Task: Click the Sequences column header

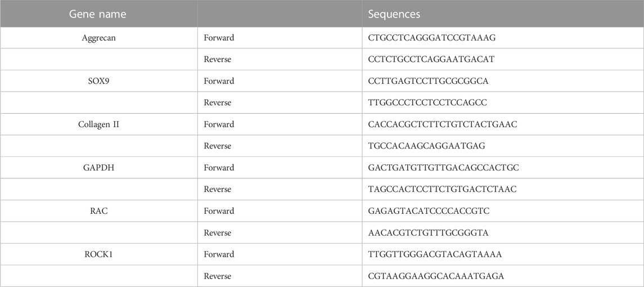Action: (x=394, y=14)
